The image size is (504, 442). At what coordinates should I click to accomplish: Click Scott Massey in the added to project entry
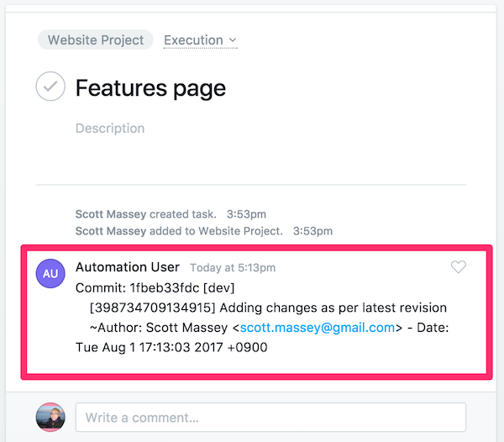tap(111, 230)
